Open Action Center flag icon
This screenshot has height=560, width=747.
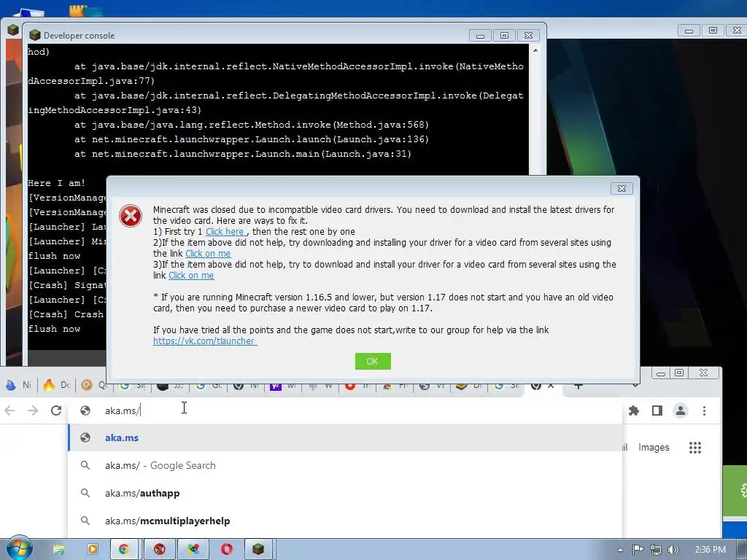pyautogui.click(x=638, y=550)
